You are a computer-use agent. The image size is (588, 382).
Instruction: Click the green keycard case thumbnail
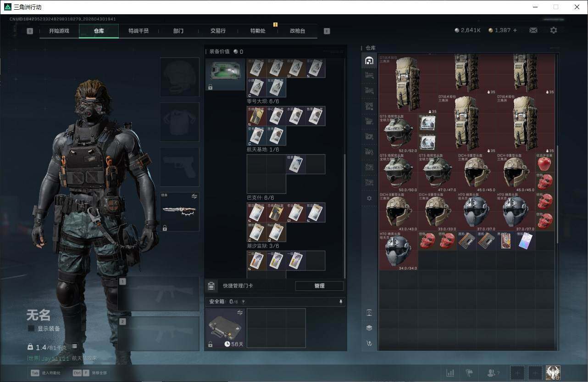tap(225, 74)
